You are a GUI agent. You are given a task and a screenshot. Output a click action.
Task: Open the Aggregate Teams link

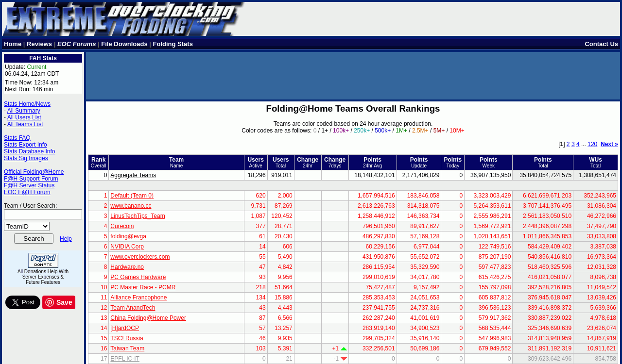tap(133, 175)
